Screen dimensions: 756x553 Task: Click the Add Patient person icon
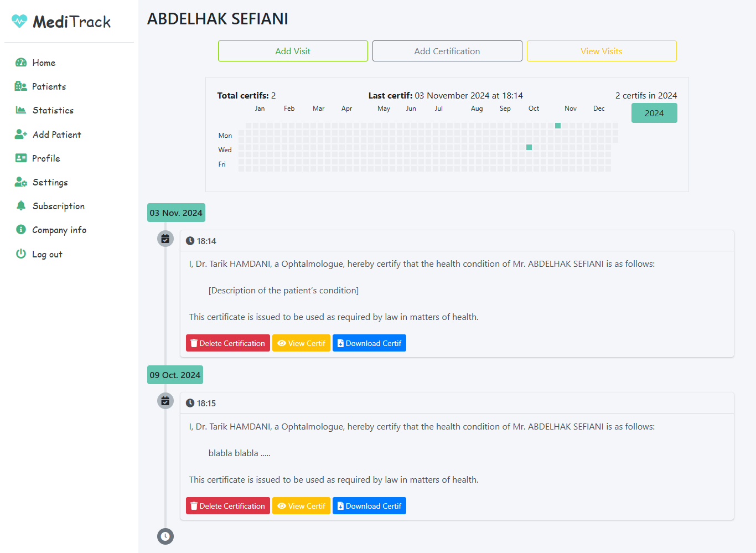pos(20,134)
